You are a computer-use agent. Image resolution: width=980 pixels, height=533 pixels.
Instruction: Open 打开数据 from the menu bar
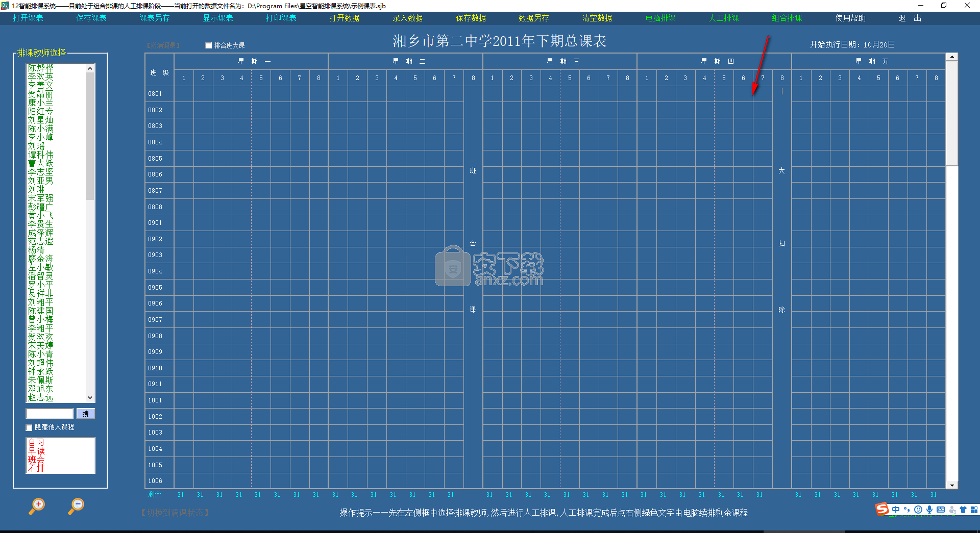[345, 18]
